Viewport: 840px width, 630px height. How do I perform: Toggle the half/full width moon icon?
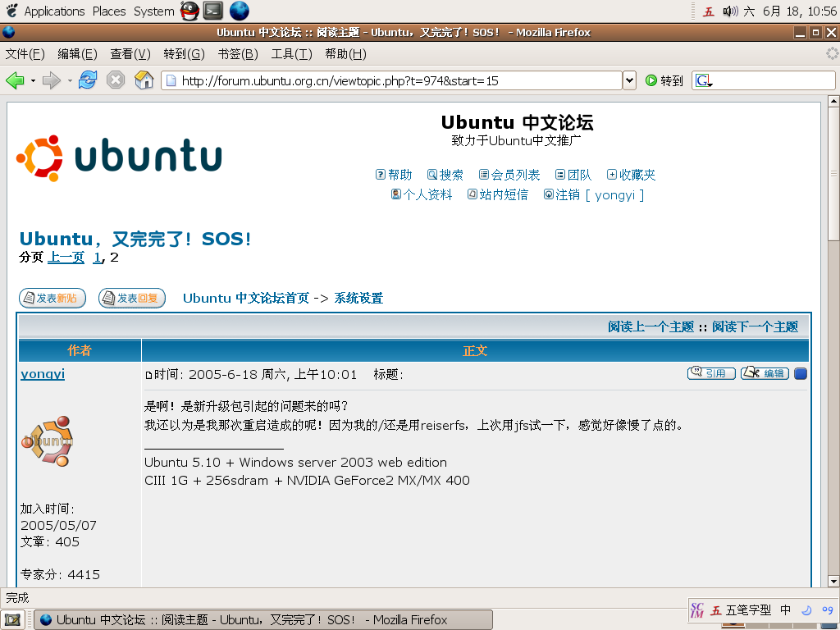click(807, 609)
